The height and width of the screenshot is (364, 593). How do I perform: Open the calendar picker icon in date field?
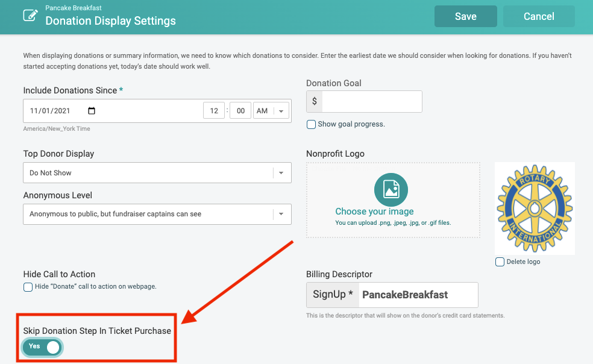[x=92, y=110]
